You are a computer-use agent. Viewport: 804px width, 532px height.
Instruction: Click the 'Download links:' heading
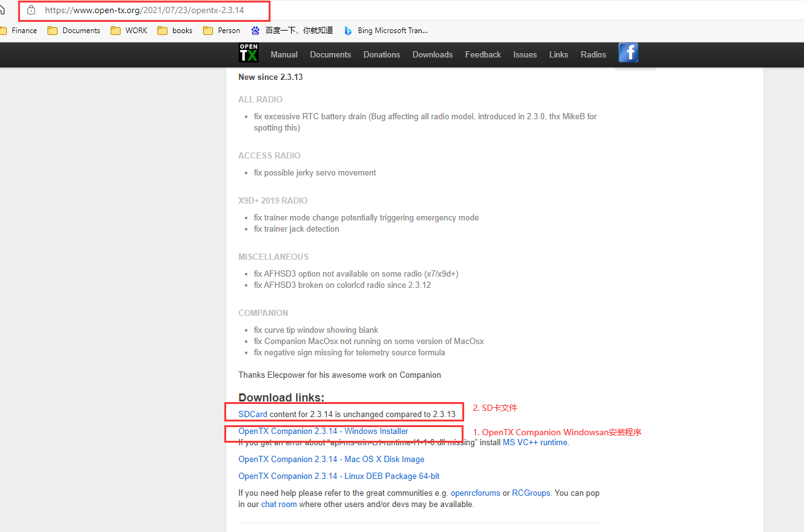point(282,397)
